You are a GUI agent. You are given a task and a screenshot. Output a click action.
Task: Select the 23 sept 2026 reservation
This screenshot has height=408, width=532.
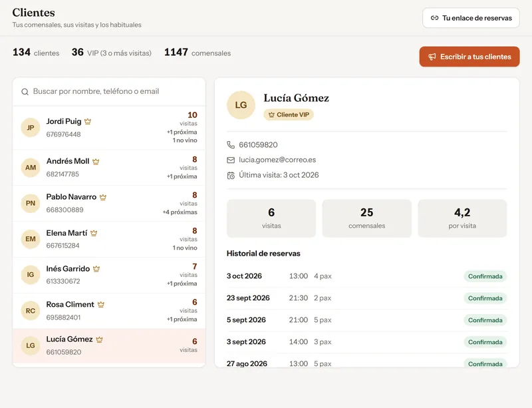pos(367,298)
